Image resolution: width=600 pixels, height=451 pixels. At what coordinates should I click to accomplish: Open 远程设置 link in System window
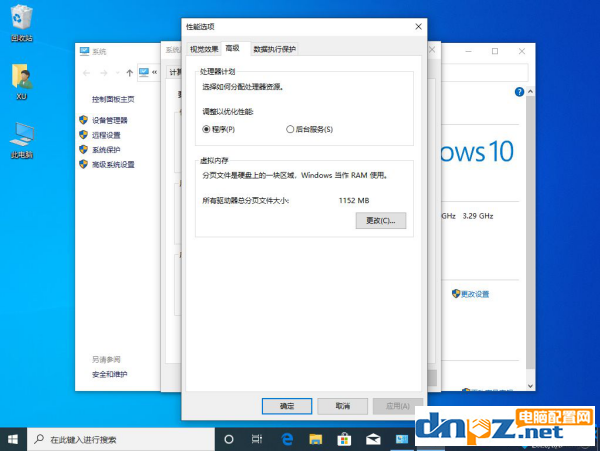106,135
